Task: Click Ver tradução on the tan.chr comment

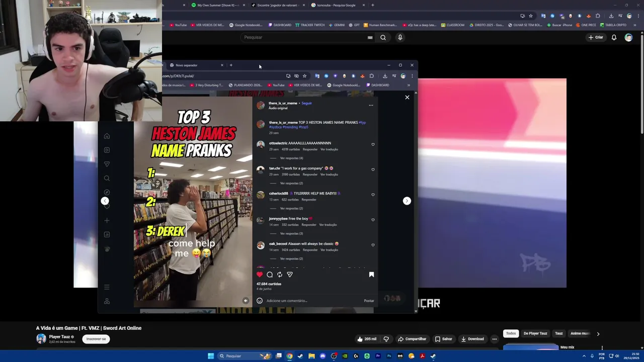Action: [x=329, y=174]
